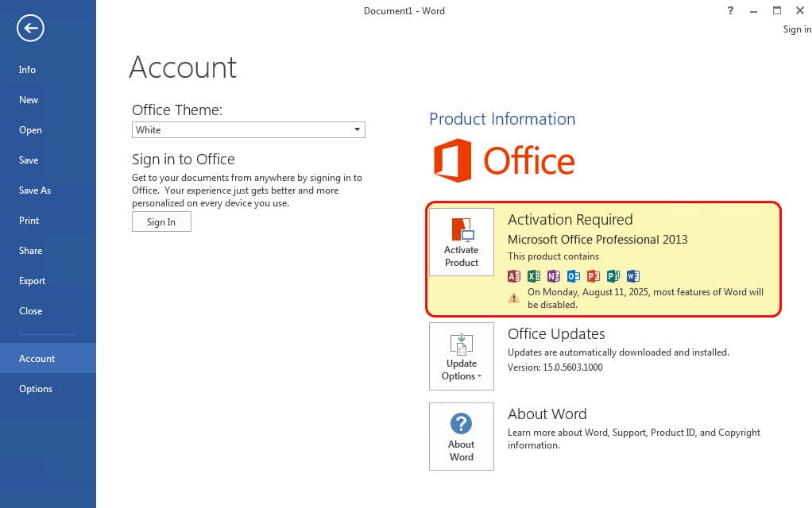Click the Sign In button under Sign in to Office
This screenshot has height=508, width=812.
coord(161,222)
